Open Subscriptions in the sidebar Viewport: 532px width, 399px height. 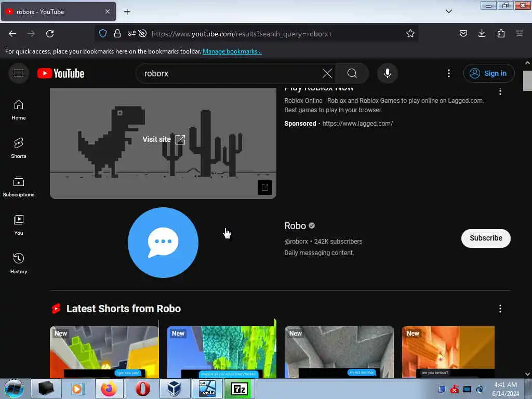19,187
